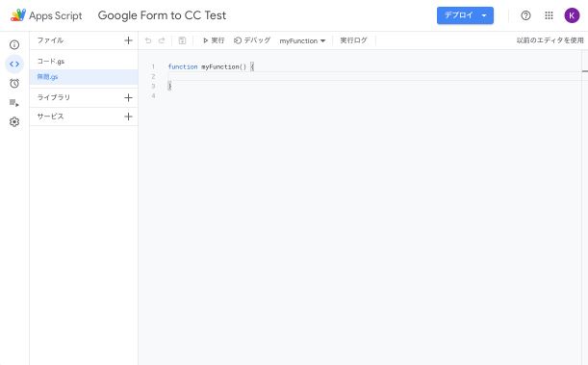Screen dimensions: 588x365
Task: Add a new file with plus icon
Action: 128,40
